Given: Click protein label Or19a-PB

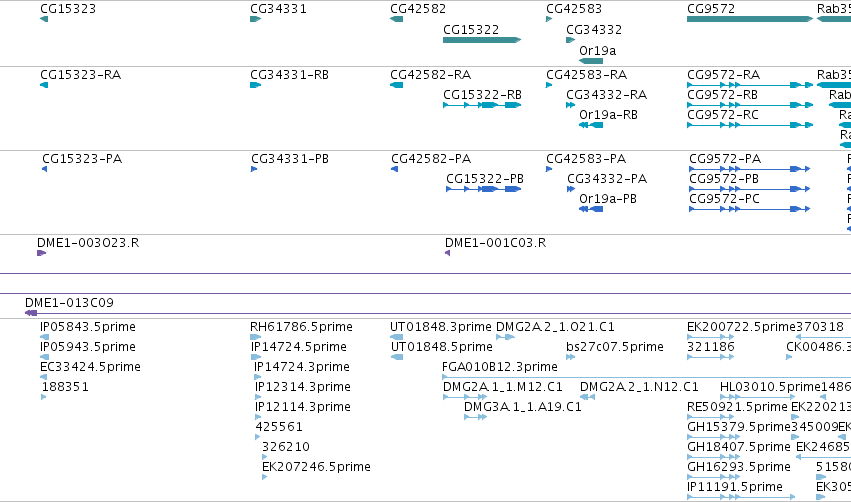Looking at the screenshot, I should pos(608,199).
